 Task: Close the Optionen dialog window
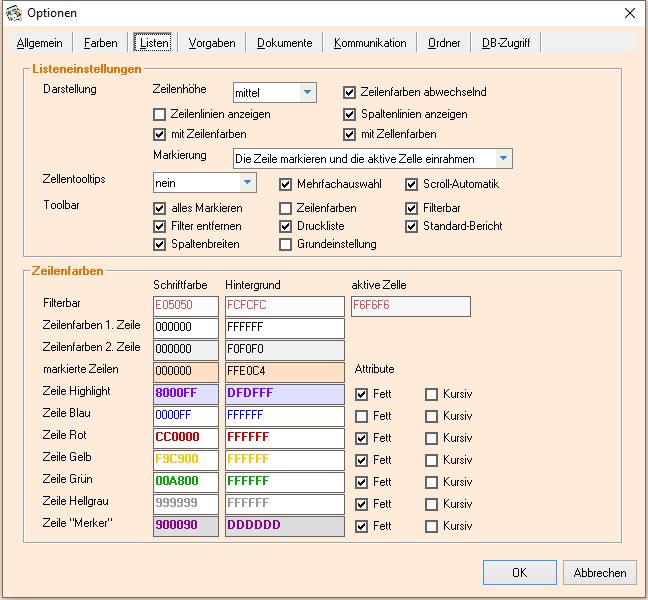point(629,13)
